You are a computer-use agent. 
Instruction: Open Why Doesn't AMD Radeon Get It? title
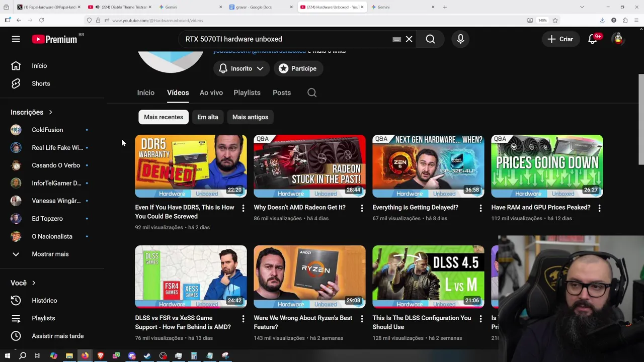[299, 207]
